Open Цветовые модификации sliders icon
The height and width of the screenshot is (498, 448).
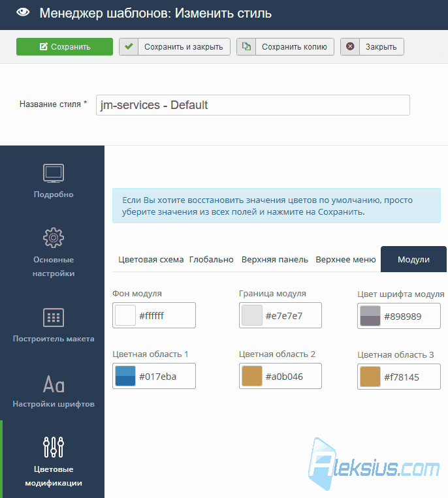click(x=54, y=447)
